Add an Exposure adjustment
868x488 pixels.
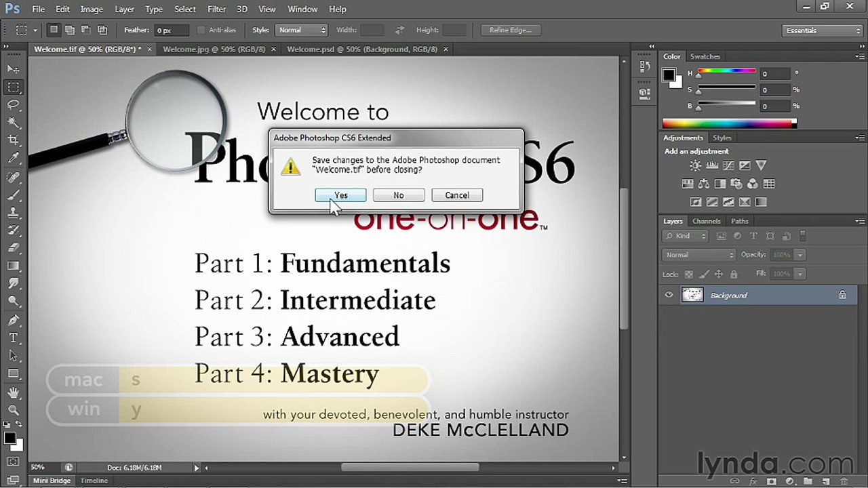point(745,165)
